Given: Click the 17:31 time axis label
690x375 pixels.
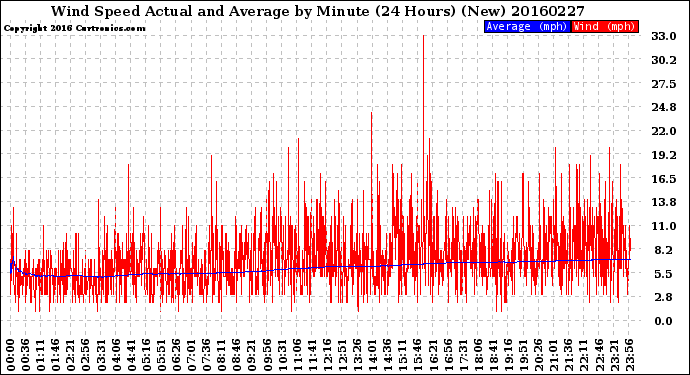Looking at the screenshot, I should [x=463, y=355].
